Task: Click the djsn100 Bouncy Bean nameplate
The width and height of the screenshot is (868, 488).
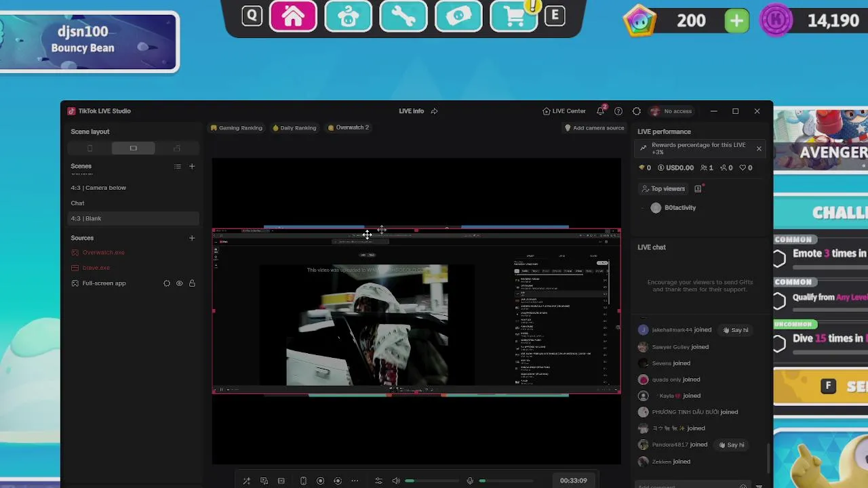Action: pos(89,41)
